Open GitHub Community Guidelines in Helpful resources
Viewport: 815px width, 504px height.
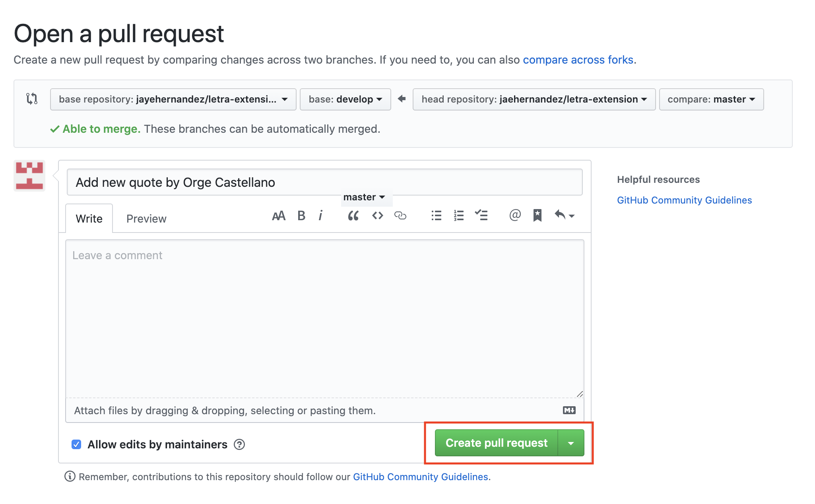(684, 200)
